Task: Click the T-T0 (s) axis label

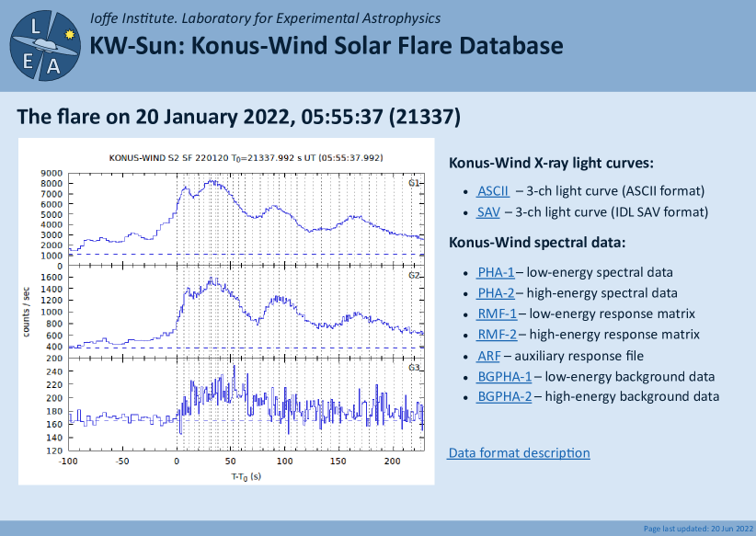Action: [x=246, y=477]
